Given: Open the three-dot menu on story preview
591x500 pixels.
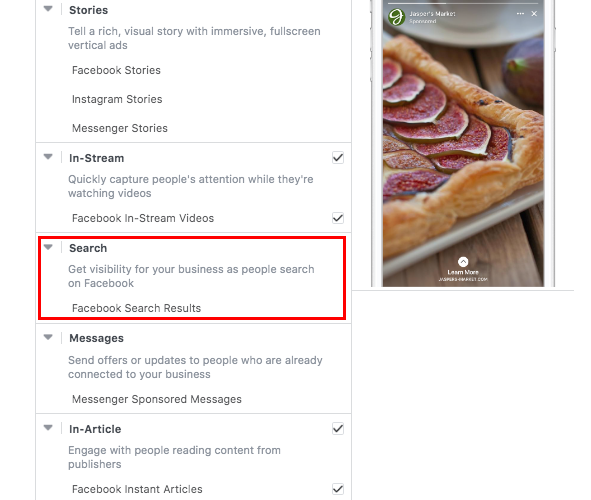Looking at the screenshot, I should pos(520,14).
